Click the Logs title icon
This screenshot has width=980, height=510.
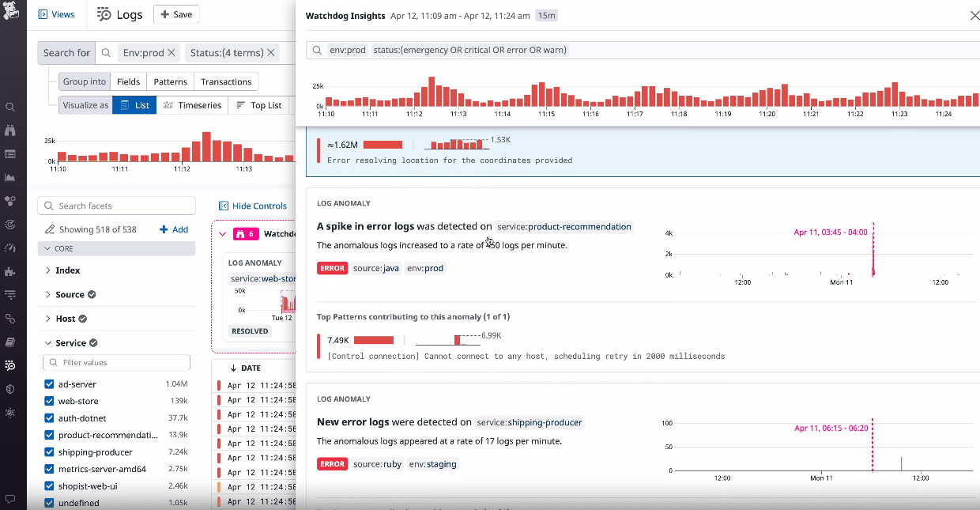[x=104, y=14]
